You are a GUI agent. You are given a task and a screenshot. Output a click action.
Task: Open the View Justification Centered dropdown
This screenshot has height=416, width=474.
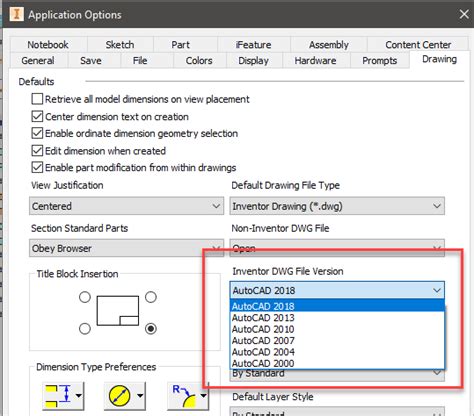(x=126, y=206)
